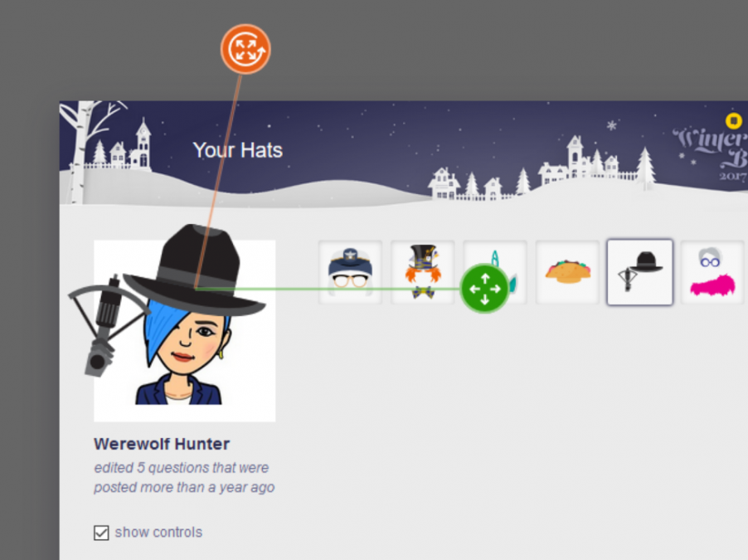Click the green move handle
The height and width of the screenshot is (560, 748).
(x=484, y=289)
